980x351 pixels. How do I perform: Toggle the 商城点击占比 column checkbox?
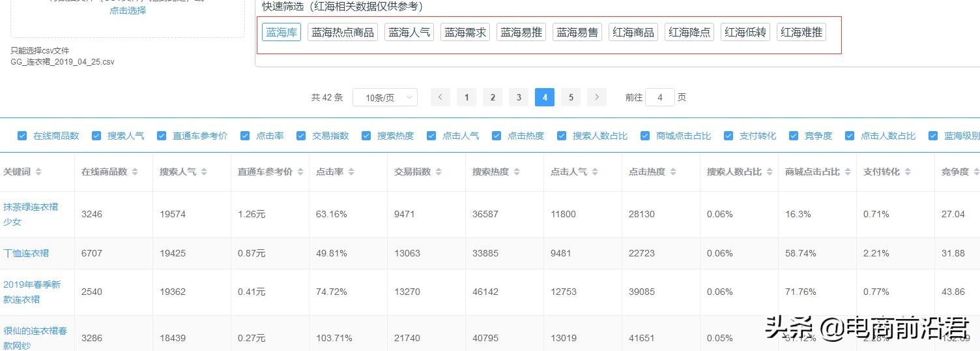(645, 136)
